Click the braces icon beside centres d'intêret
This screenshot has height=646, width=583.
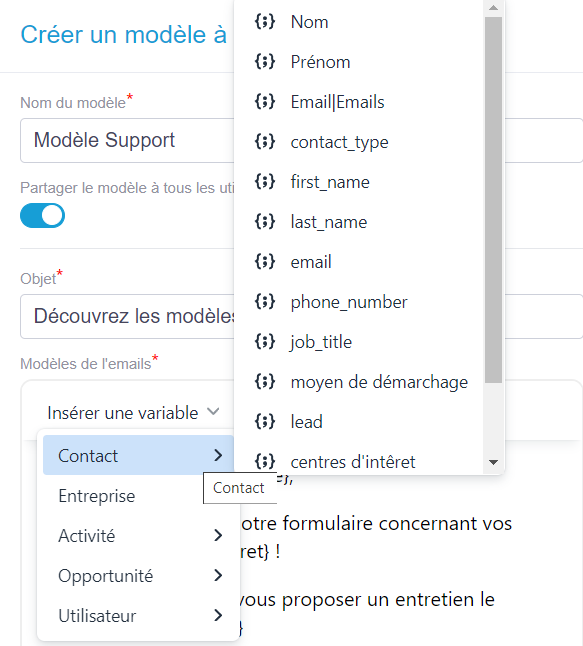[x=265, y=461]
